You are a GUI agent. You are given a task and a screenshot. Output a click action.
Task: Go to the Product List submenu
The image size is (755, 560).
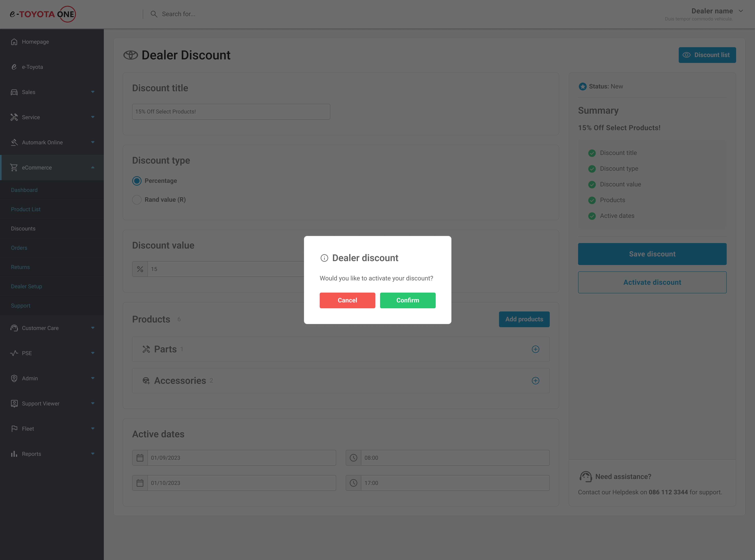click(x=25, y=209)
